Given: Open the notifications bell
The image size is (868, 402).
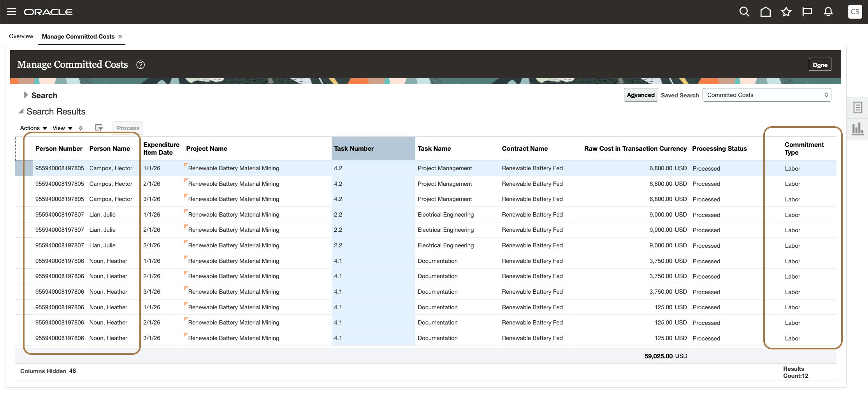Looking at the screenshot, I should pos(828,12).
